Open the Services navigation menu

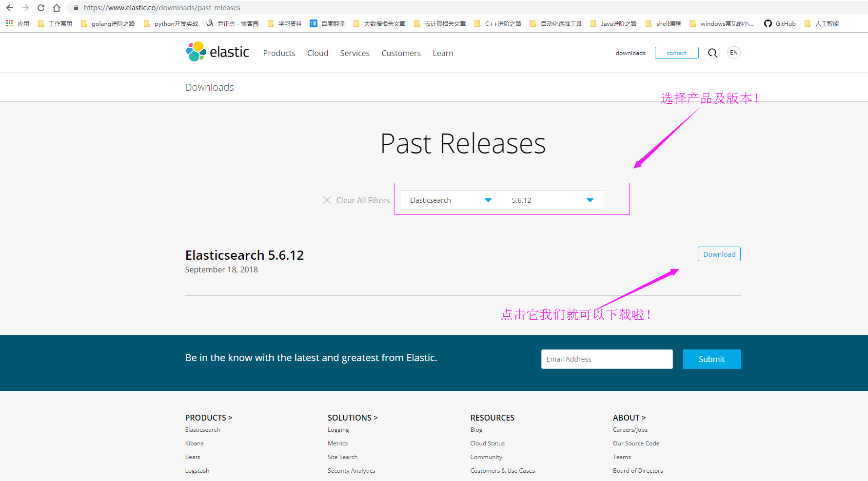coord(355,53)
